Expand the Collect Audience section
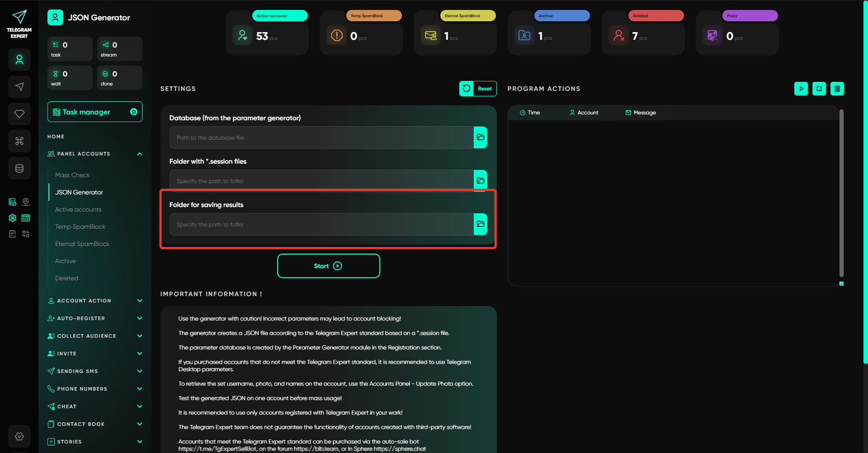This screenshot has width=868, height=453. tap(139, 336)
